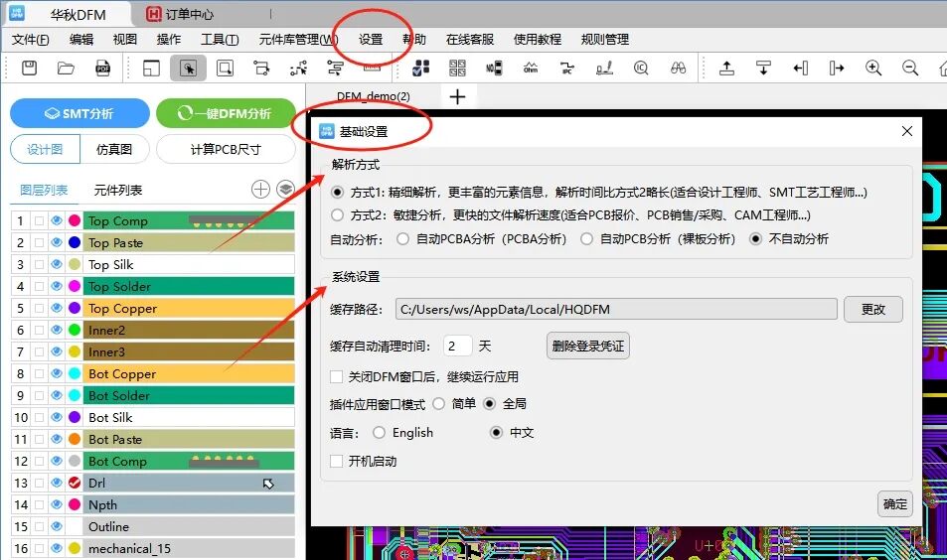Click the four-square panelization icon
The width and height of the screenshot is (947, 560).
pos(457,69)
